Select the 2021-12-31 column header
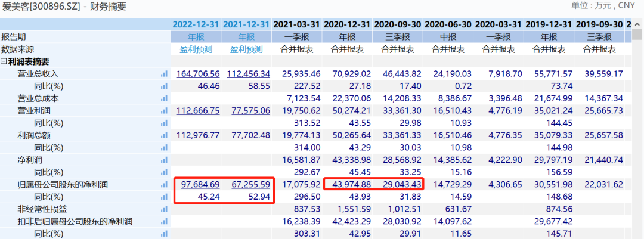 246,24
